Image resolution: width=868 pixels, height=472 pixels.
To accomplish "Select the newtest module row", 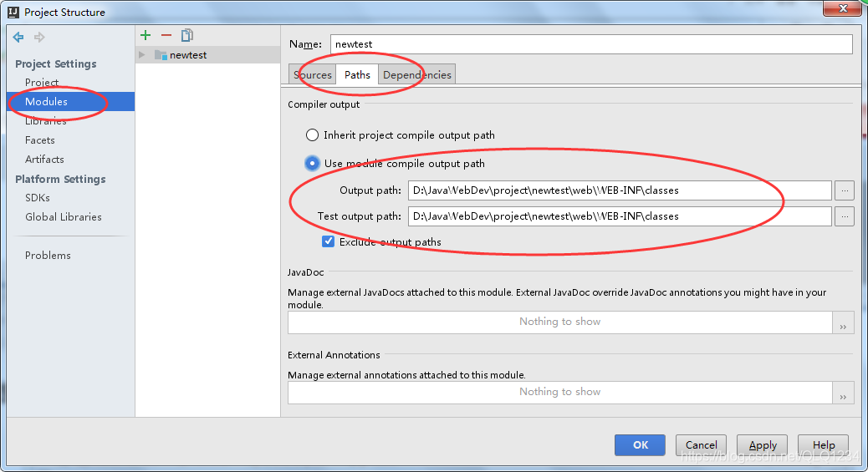I will (207, 55).
